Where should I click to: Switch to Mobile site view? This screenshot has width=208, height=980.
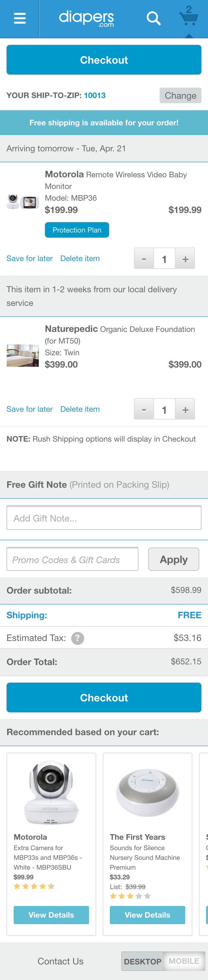[184, 961]
